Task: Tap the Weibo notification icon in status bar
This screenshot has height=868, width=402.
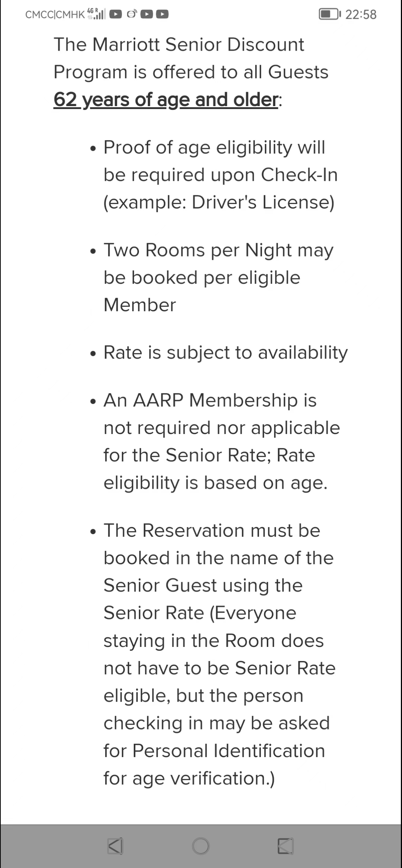Action: (132, 14)
